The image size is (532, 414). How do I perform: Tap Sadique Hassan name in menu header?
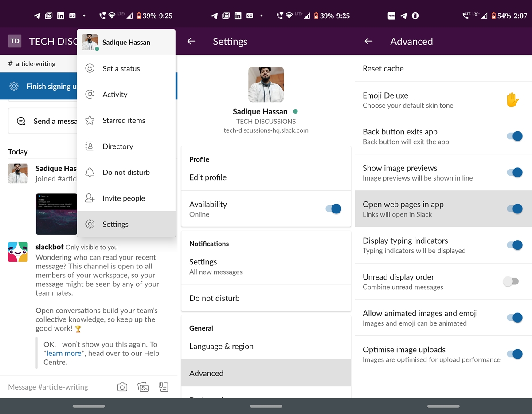pos(126,42)
